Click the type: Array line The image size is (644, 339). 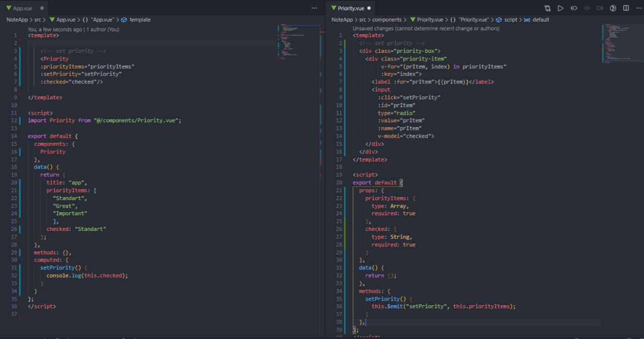click(390, 206)
